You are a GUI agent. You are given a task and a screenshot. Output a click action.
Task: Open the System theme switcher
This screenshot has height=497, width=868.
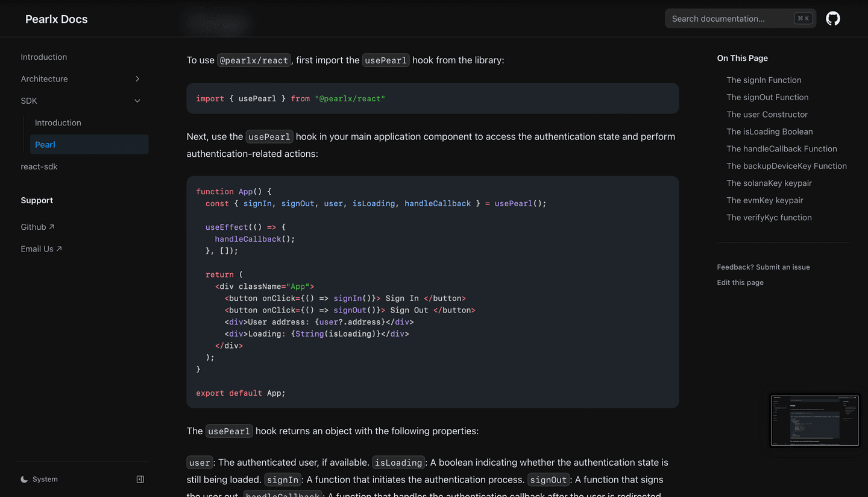point(39,480)
